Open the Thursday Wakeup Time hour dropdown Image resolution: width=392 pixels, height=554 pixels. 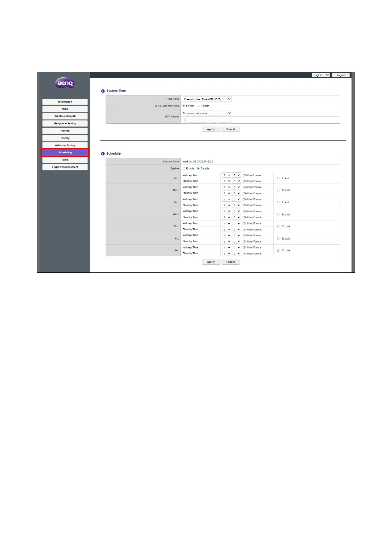pos(227,223)
